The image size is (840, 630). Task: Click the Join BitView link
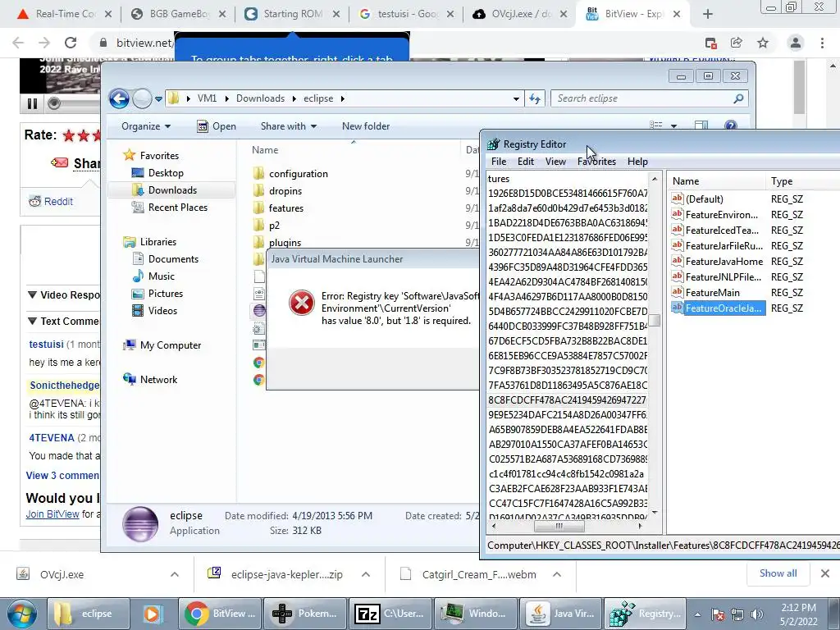[52, 514]
